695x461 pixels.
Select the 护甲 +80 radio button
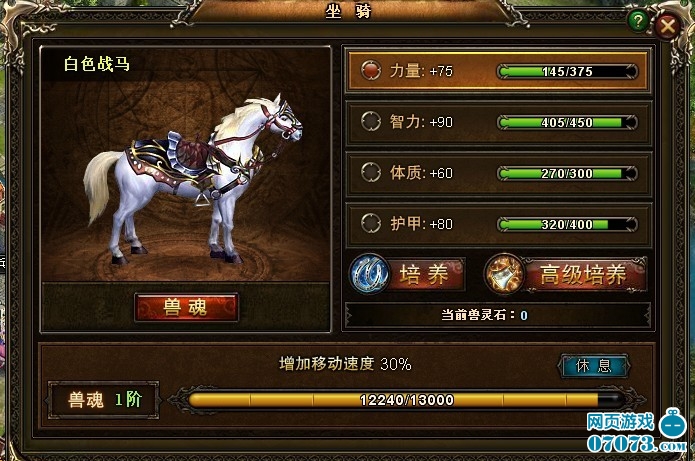pos(371,223)
